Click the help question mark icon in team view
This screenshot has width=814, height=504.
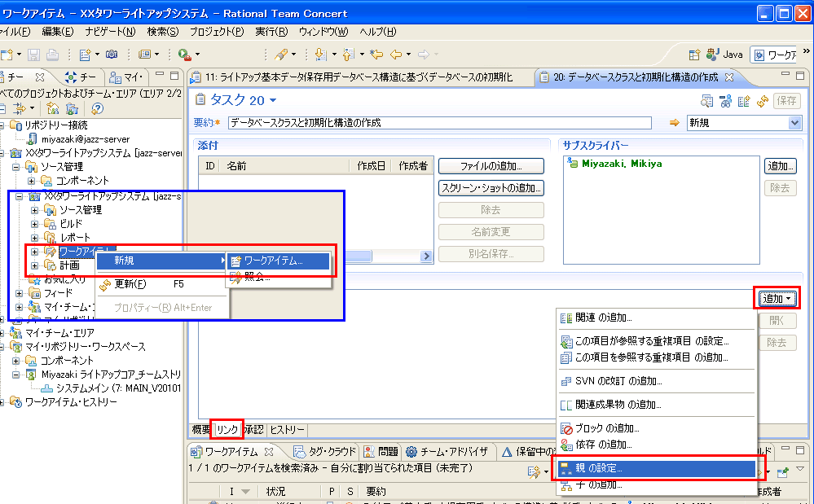[x=97, y=108]
